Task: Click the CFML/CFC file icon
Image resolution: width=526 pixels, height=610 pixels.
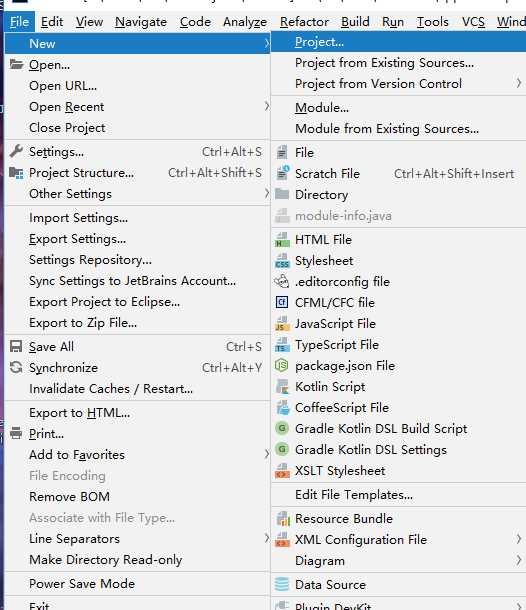Action: 282,302
